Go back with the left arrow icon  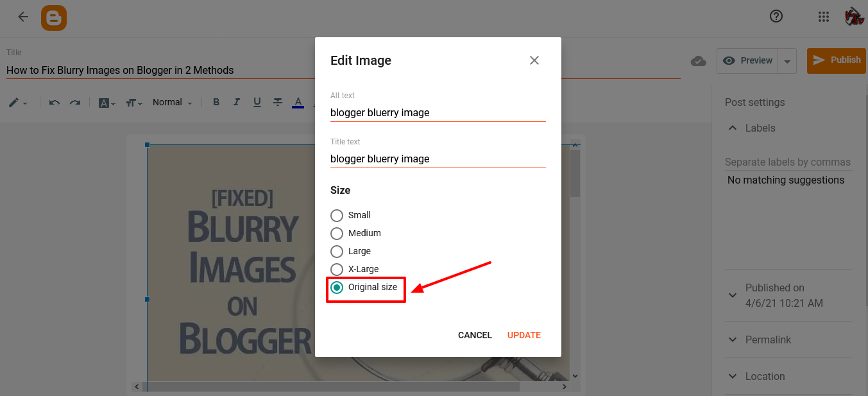23,17
